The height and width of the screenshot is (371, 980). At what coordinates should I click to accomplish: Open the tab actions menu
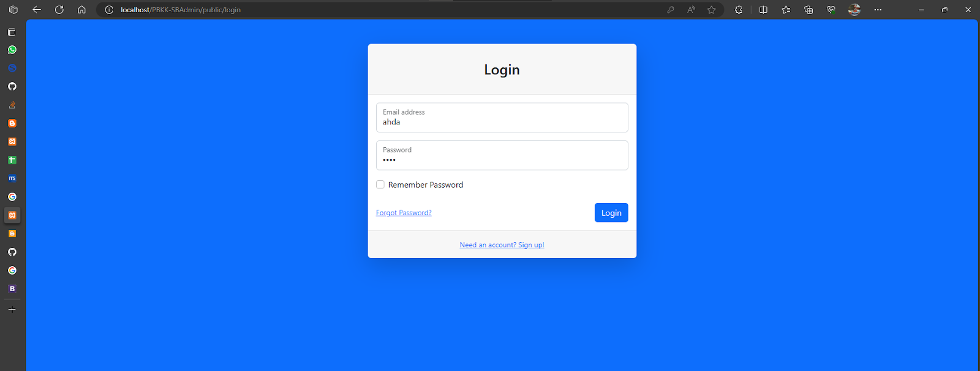(x=13, y=10)
